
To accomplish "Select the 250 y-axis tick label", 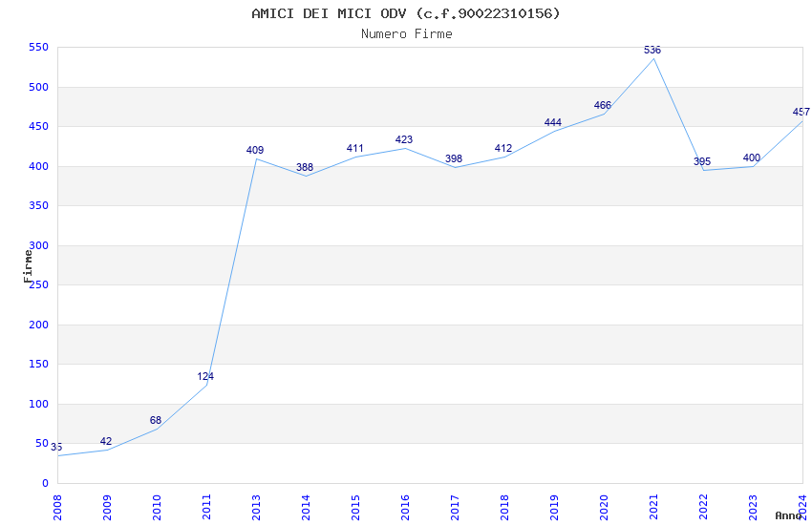I will [x=39, y=284].
